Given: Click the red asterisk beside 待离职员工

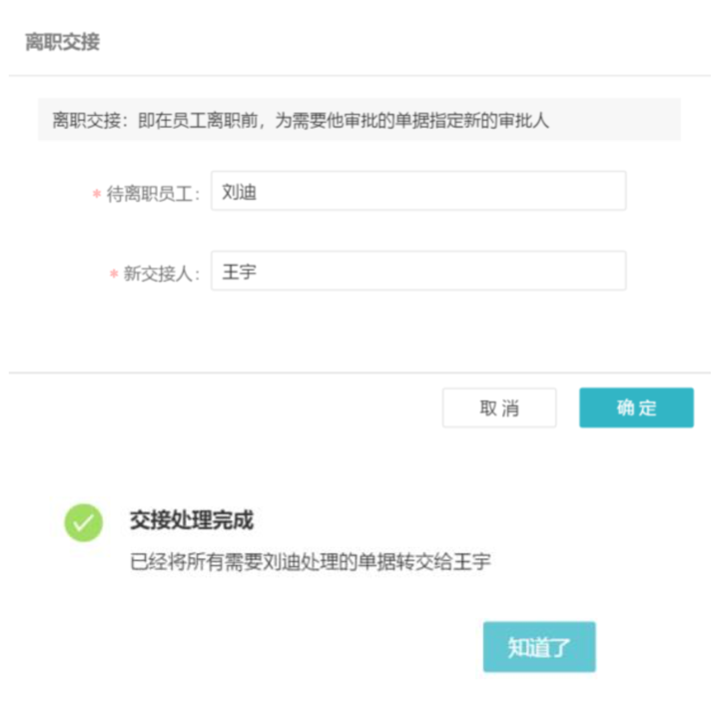Looking at the screenshot, I should coord(97,194).
